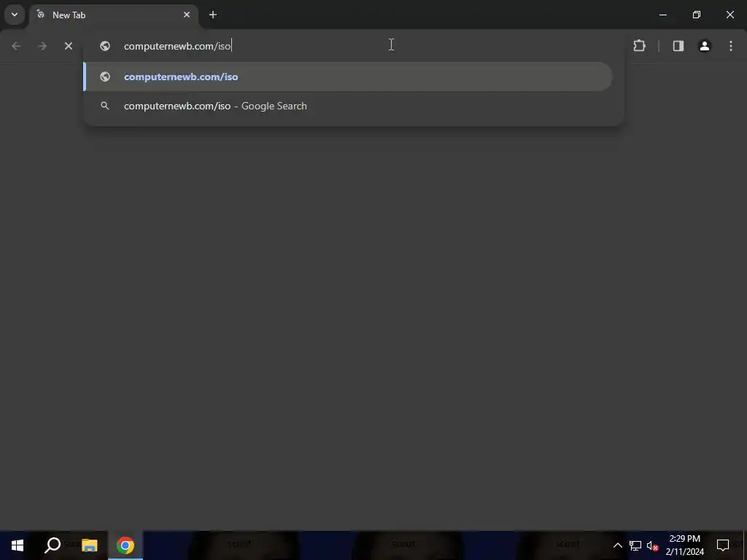Restore down the Chrome window
Viewport: 747px width, 560px height.
pyautogui.click(x=697, y=15)
